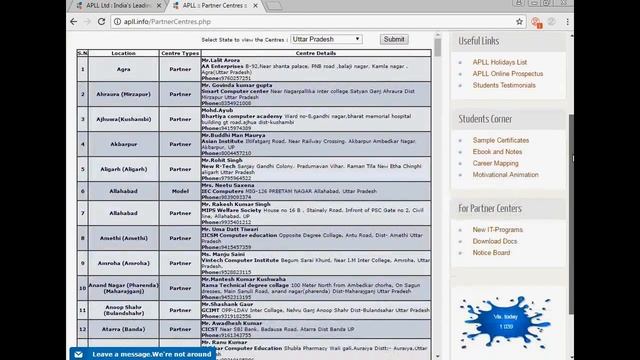Select the Ajhuwa(Kushambi) location cell
The height and width of the screenshot is (360, 640).
[123, 119]
